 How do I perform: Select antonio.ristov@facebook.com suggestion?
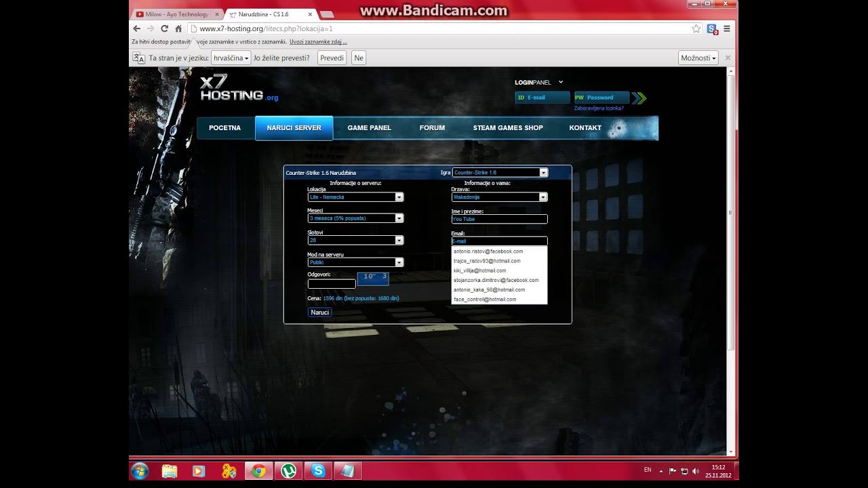[x=499, y=251]
